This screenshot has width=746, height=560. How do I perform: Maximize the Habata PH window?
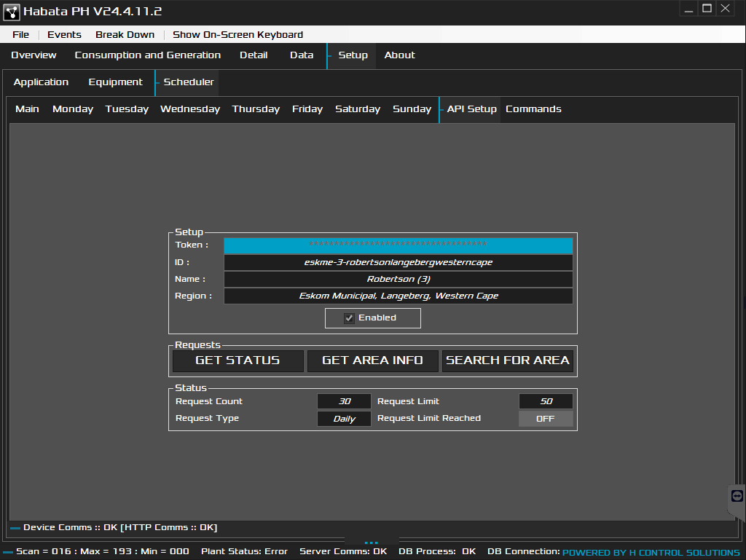[x=707, y=9]
